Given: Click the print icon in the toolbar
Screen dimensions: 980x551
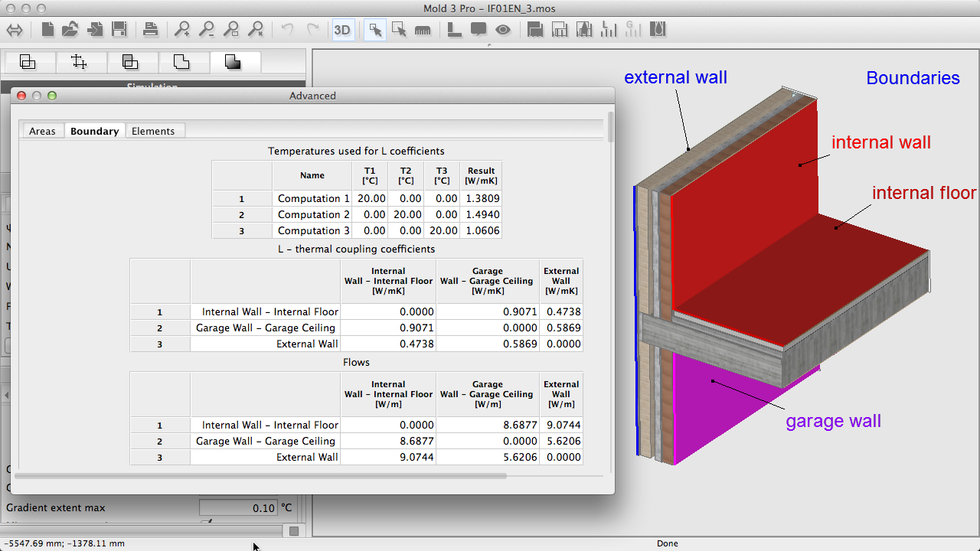Looking at the screenshot, I should coord(150,30).
